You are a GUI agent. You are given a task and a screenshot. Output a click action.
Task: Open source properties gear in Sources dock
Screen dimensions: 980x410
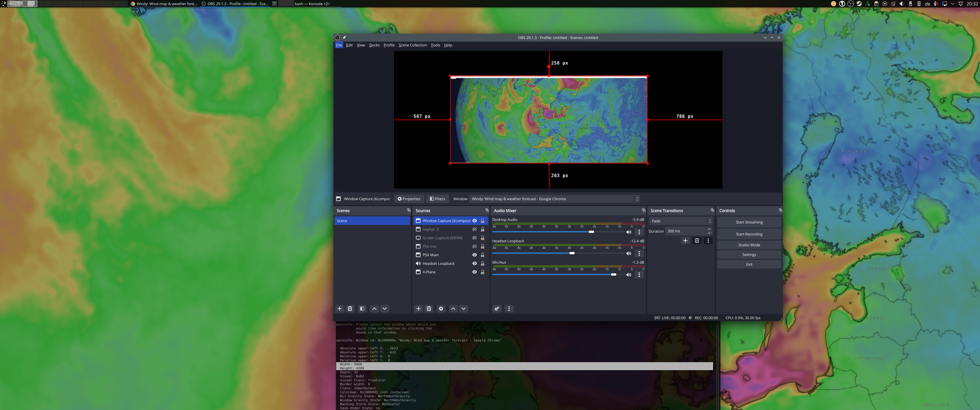[x=440, y=308]
